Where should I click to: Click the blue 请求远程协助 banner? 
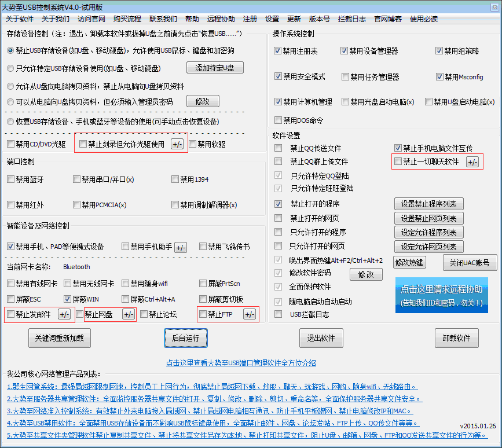(441, 295)
